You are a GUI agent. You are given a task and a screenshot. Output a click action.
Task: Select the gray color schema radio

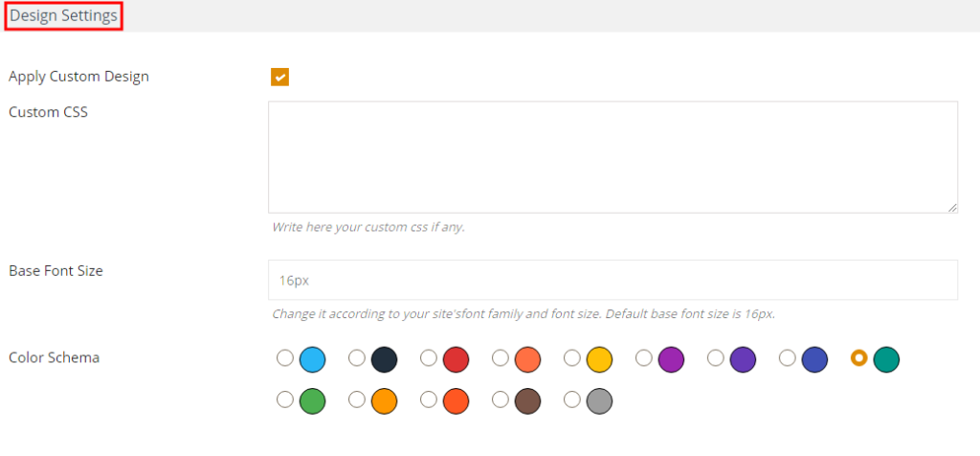coord(572,399)
